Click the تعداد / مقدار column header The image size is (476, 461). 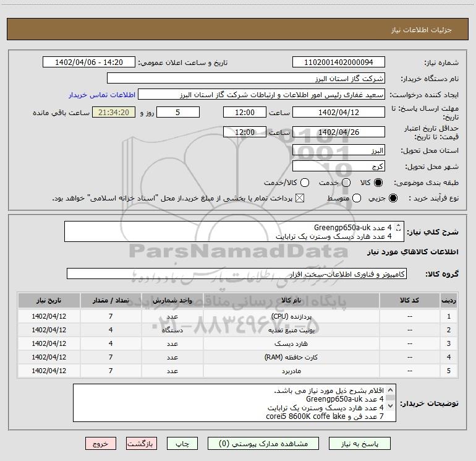coord(111,300)
